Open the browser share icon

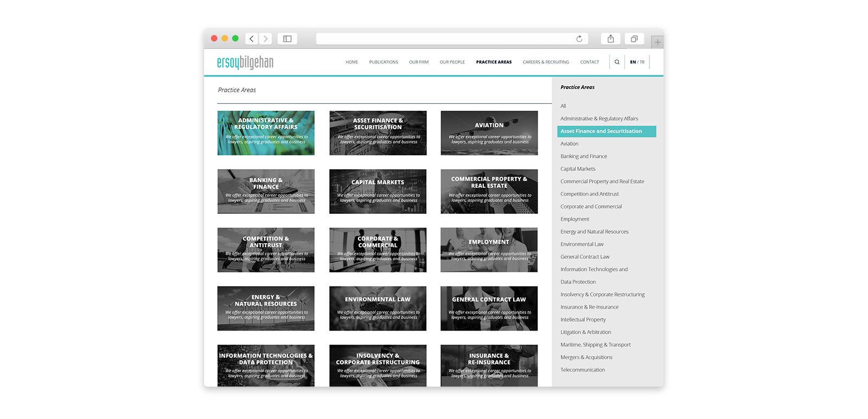(611, 39)
